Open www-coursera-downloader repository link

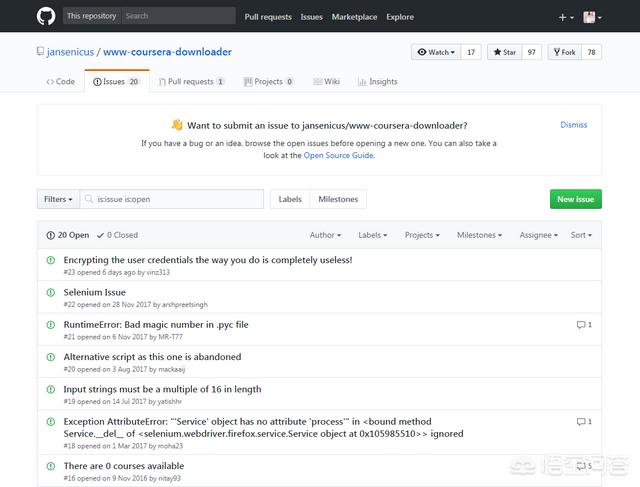[x=167, y=52]
